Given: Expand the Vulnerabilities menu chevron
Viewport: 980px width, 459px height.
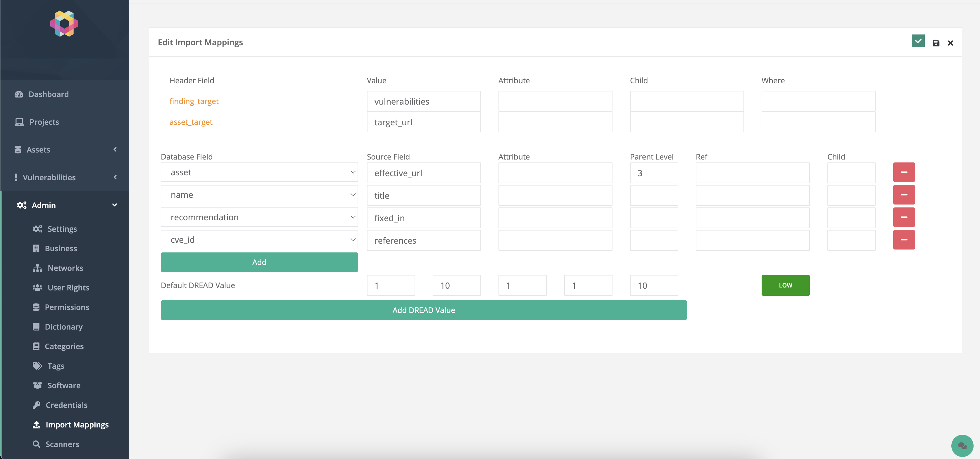Looking at the screenshot, I should coord(115,177).
